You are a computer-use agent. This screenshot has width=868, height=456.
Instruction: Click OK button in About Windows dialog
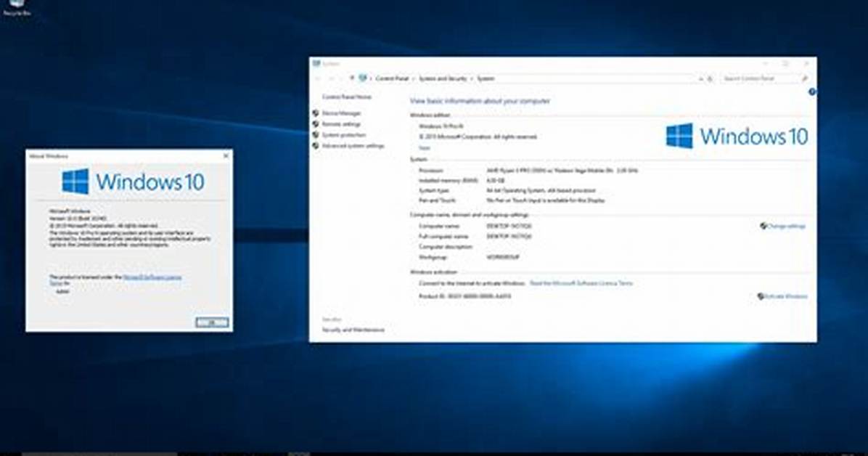pyautogui.click(x=212, y=322)
